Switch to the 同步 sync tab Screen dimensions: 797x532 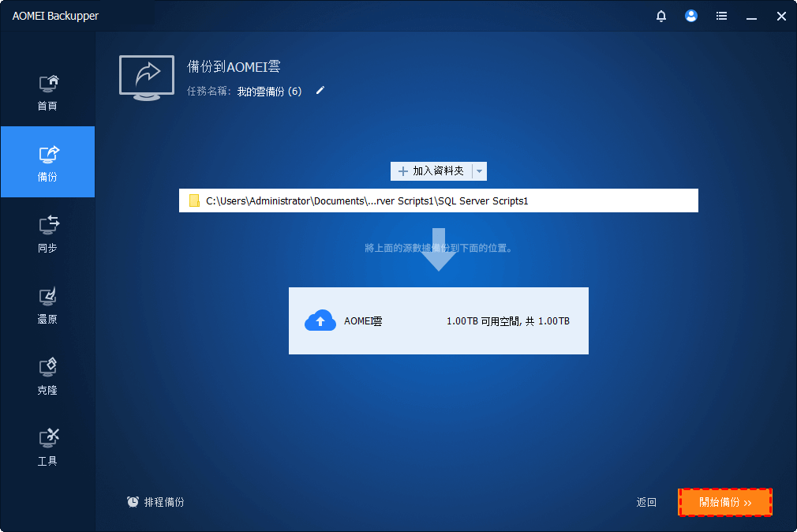point(48,234)
